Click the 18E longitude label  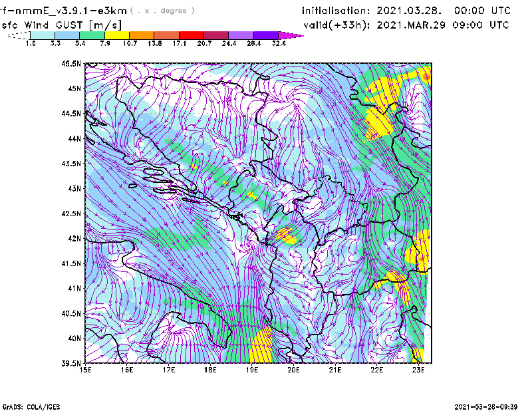coord(210,370)
